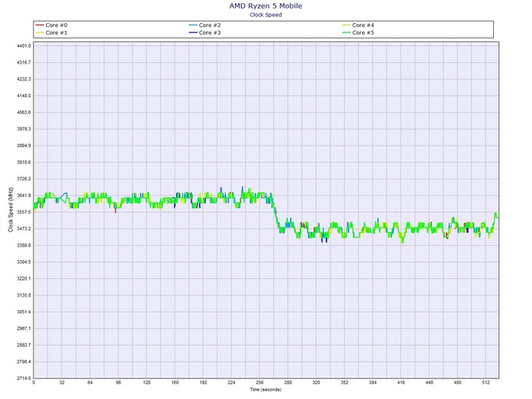The width and height of the screenshot is (532, 399).
Task: Click the 352 tick on time axis
Action: 345,382
